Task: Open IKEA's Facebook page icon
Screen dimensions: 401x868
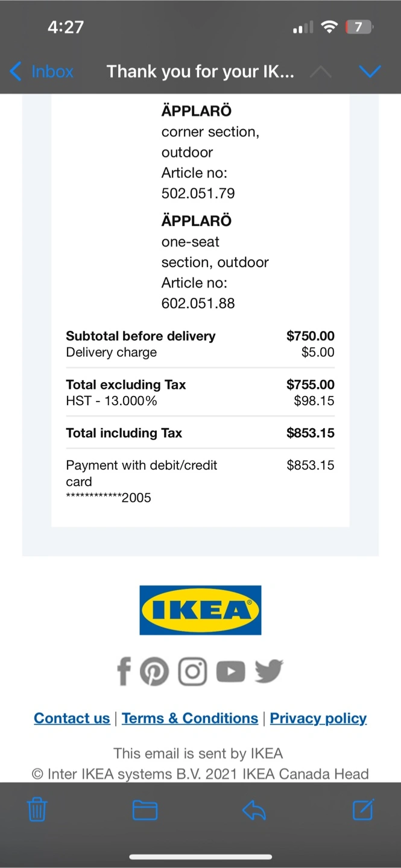Action: coord(124,671)
